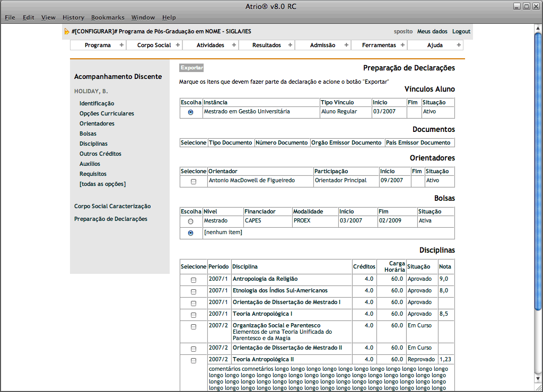Click the plus icon next to Admissão
The height and width of the screenshot is (392, 543).
coord(346,45)
